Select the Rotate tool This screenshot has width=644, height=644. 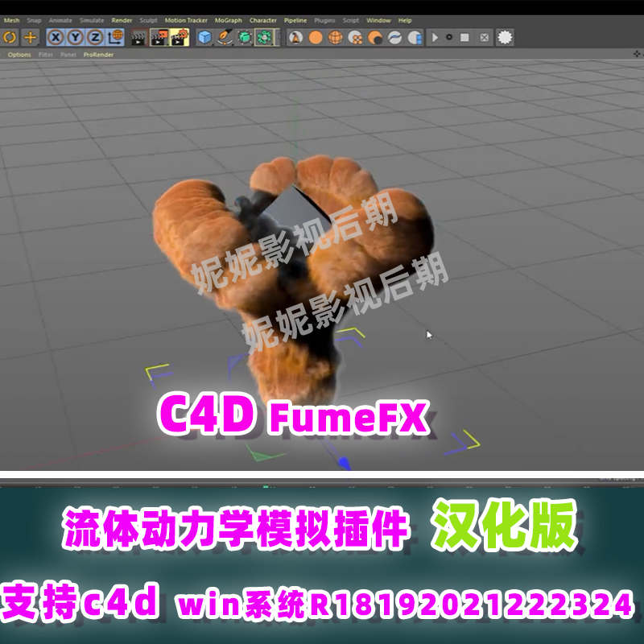(x=10, y=37)
